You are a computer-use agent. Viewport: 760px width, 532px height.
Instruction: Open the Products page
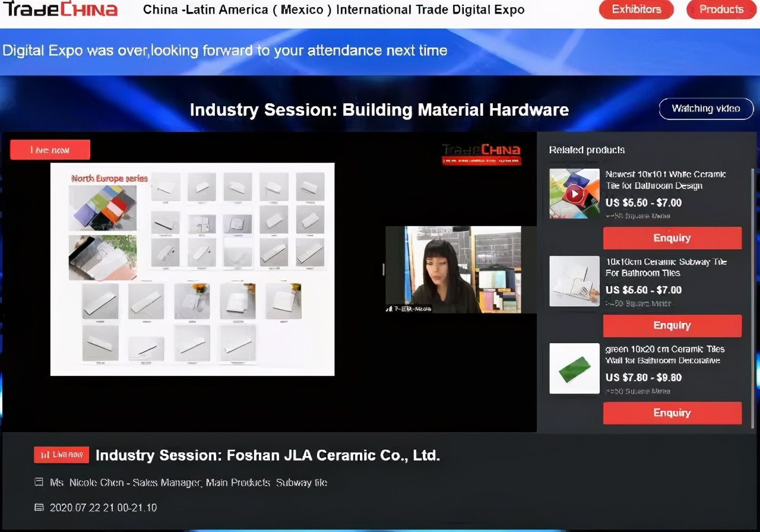(x=721, y=9)
